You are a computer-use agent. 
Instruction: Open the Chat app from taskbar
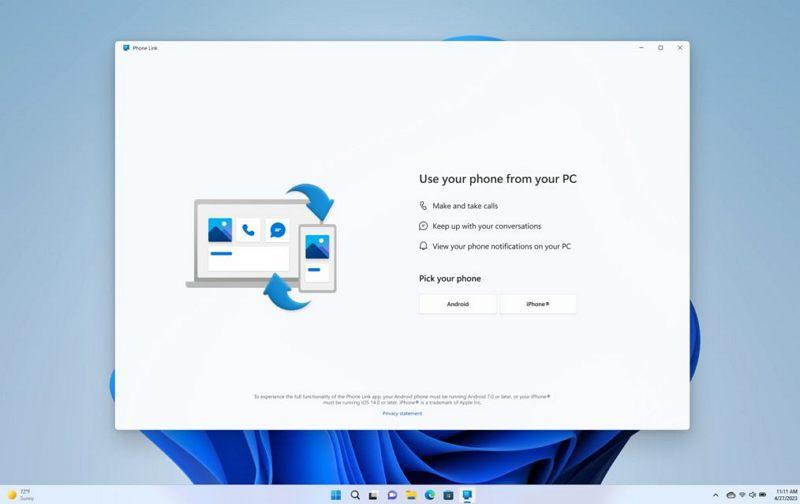(x=392, y=495)
